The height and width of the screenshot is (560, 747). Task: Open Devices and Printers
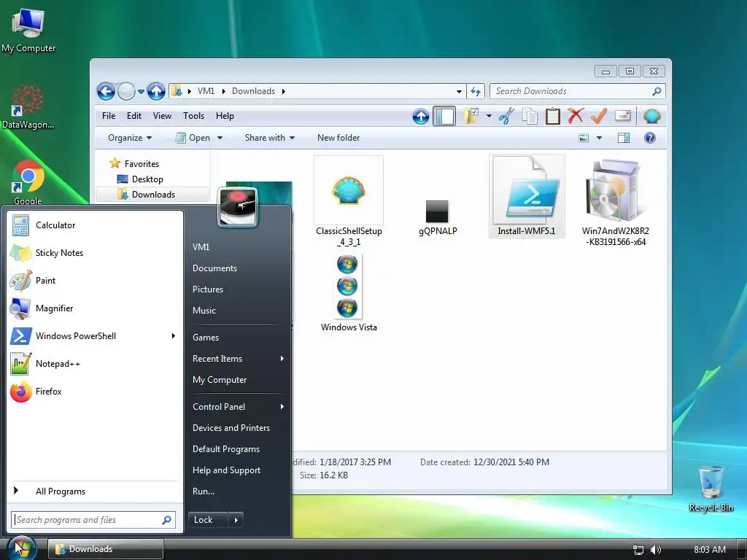click(239, 427)
